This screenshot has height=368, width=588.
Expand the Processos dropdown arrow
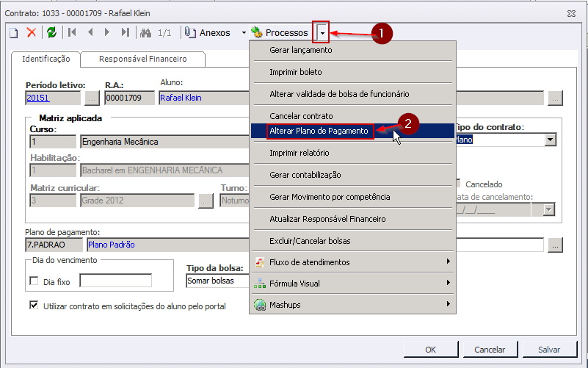322,32
